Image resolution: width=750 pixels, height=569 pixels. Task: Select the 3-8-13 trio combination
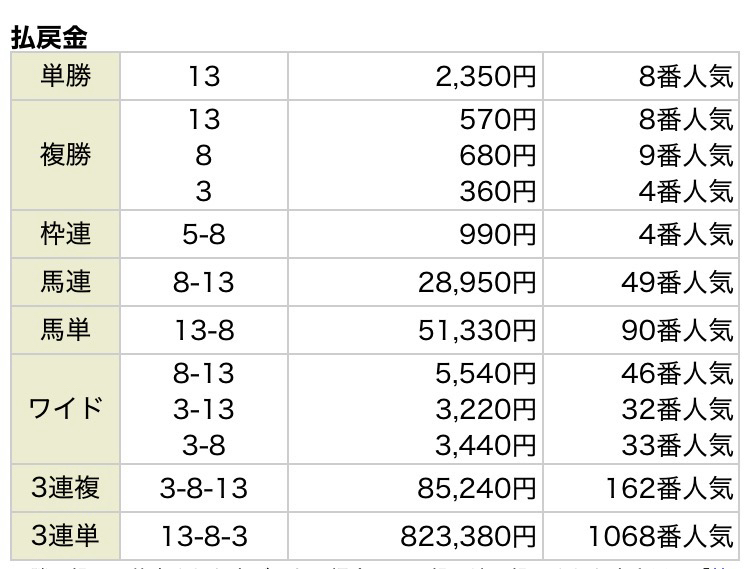pyautogui.click(x=203, y=490)
